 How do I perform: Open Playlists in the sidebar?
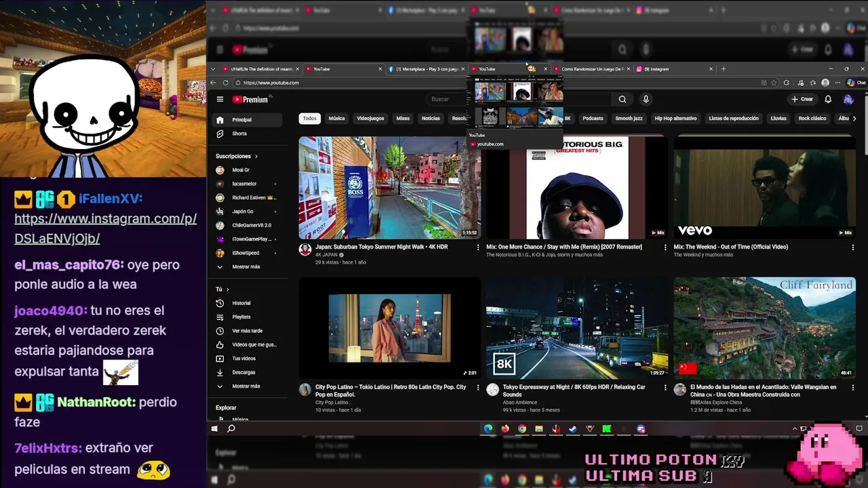pyautogui.click(x=247, y=317)
